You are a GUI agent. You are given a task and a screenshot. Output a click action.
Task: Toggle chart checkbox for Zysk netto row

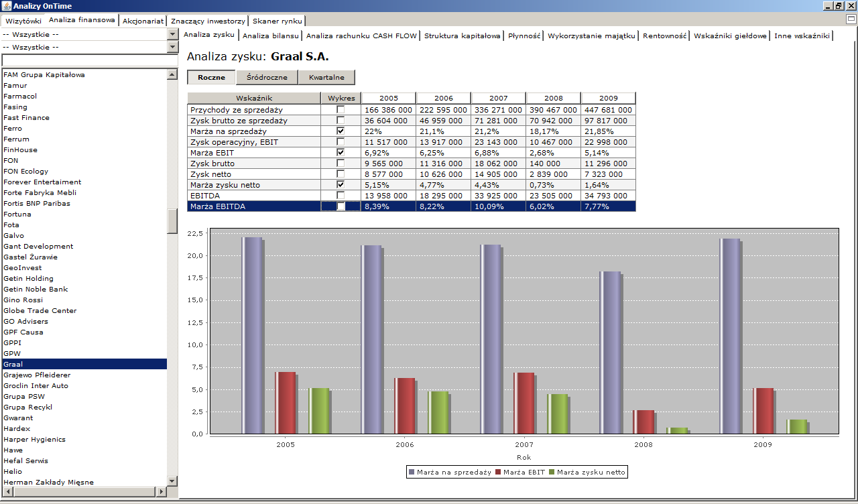tap(341, 174)
